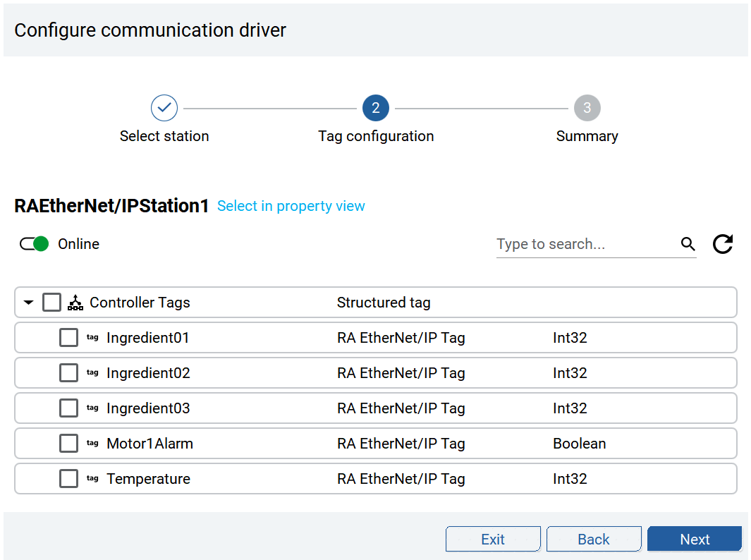This screenshot has height=560, width=751.
Task: Click the tag icon beside Temperature
Action: point(92,479)
